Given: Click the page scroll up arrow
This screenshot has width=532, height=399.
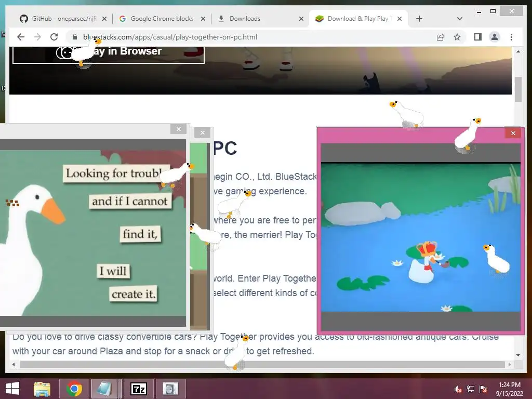Looking at the screenshot, I should tap(518, 51).
